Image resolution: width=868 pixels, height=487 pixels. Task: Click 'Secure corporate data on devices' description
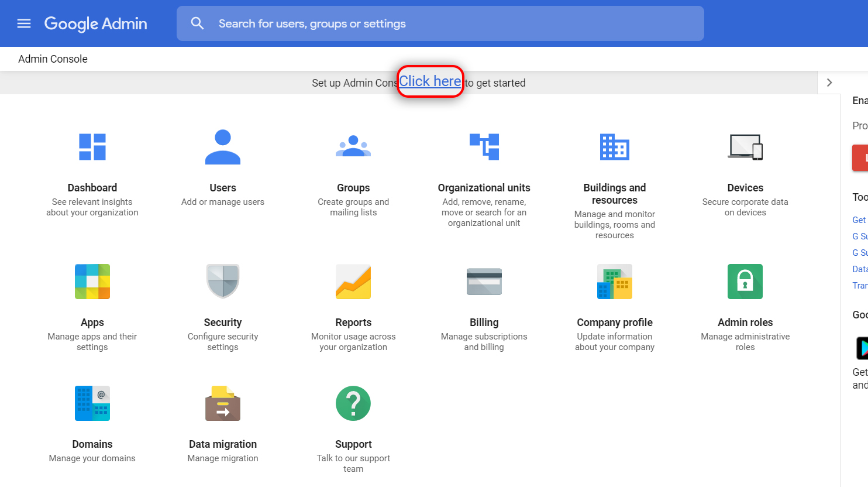point(745,207)
